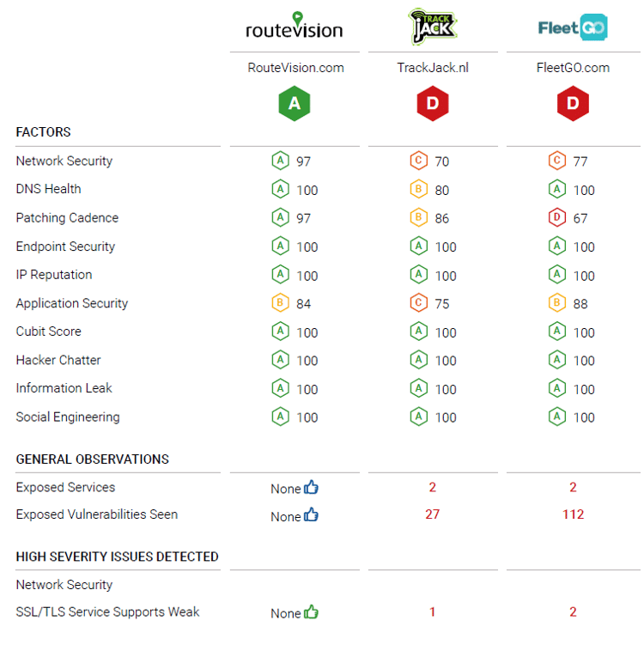The width and height of the screenshot is (644, 651).
Task: Click TrackJack's large red D grade badge
Action: click(x=432, y=104)
